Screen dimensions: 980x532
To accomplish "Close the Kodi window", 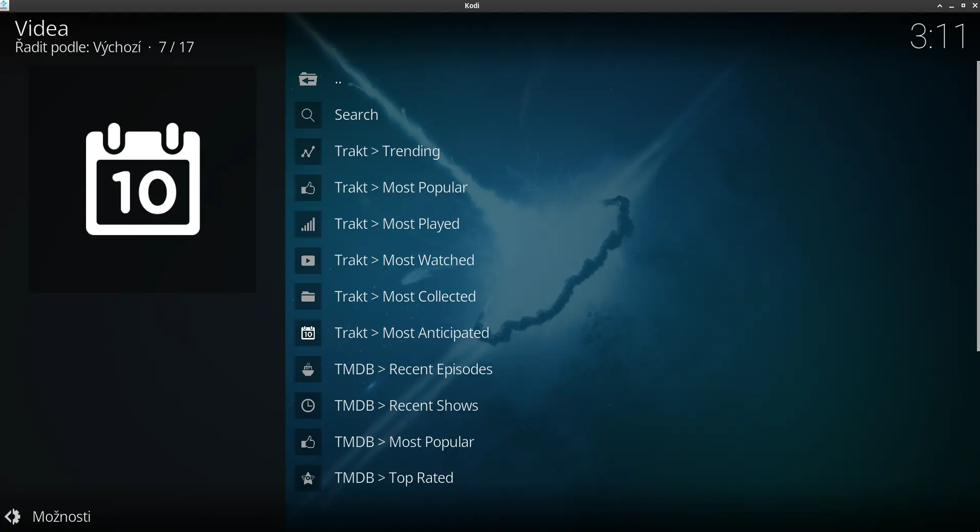I will (x=975, y=6).
